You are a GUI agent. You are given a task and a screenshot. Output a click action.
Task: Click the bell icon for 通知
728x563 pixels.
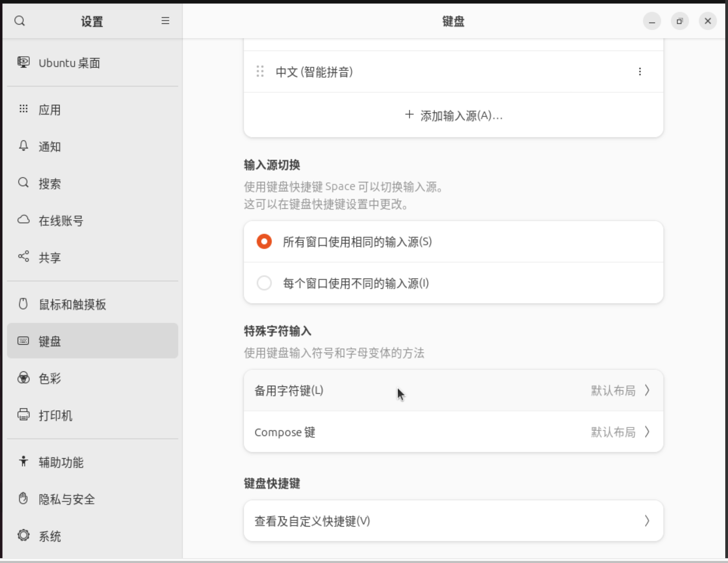(23, 146)
